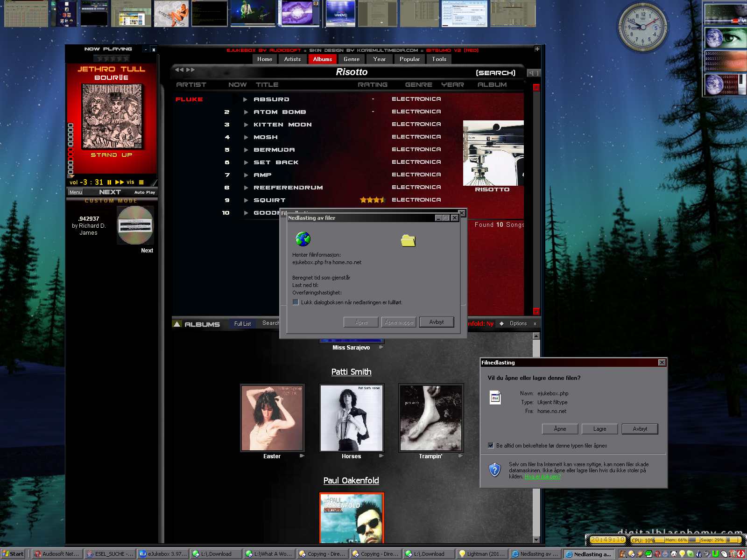
Task: Expand the Miss Sarajevo album arrow
Action: tap(381, 347)
